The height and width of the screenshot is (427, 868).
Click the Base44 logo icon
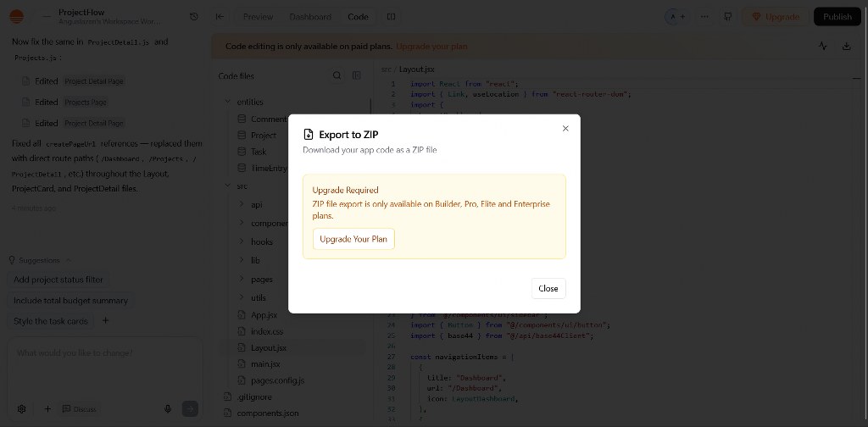click(x=17, y=17)
